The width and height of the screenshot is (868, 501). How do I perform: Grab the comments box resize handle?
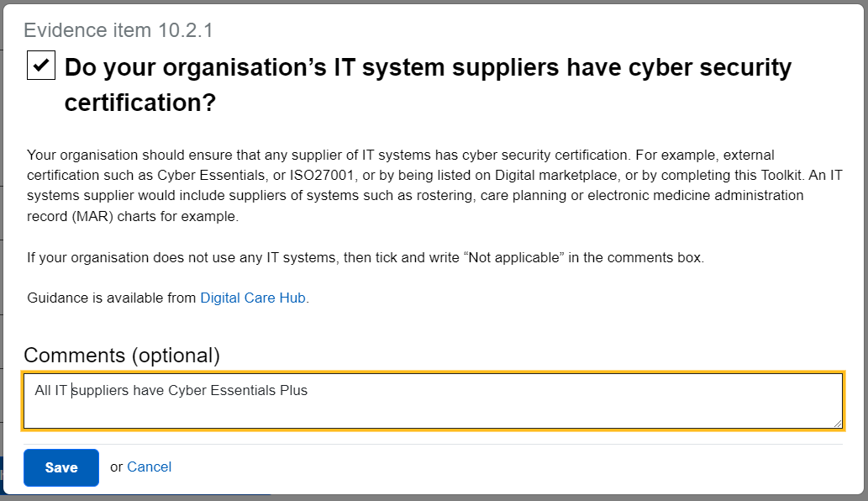click(837, 423)
